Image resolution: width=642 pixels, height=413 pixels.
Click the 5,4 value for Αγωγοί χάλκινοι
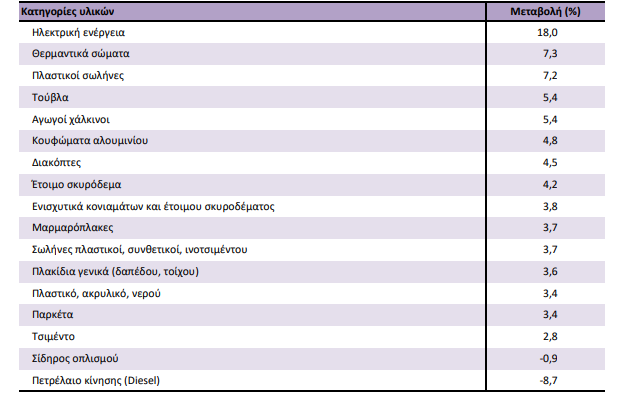pos(550,120)
